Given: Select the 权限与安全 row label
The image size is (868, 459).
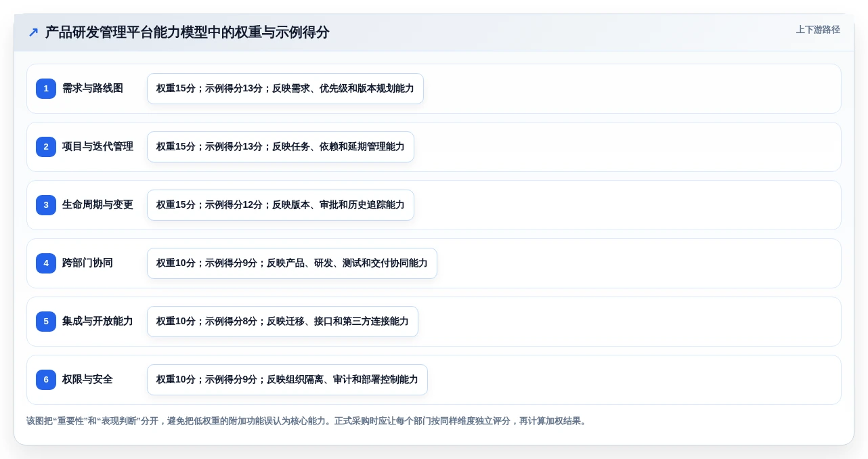Looking at the screenshot, I should coord(87,380).
